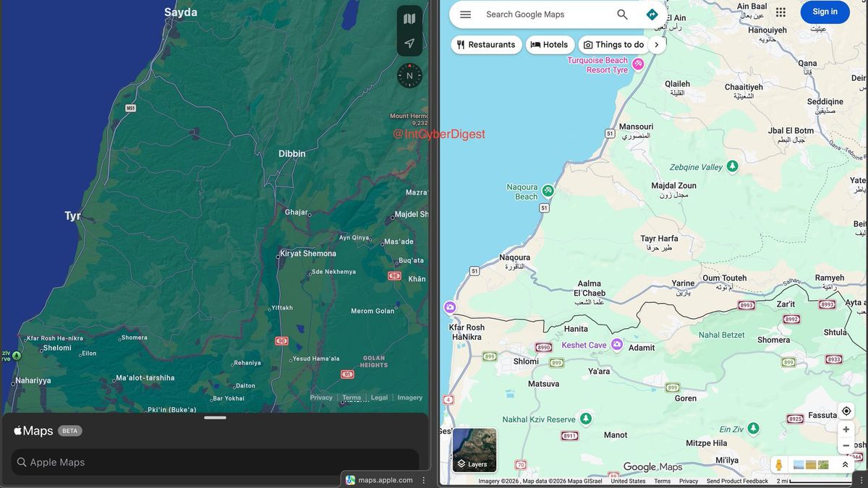Click the 2 mi scale bar

[x=814, y=481]
